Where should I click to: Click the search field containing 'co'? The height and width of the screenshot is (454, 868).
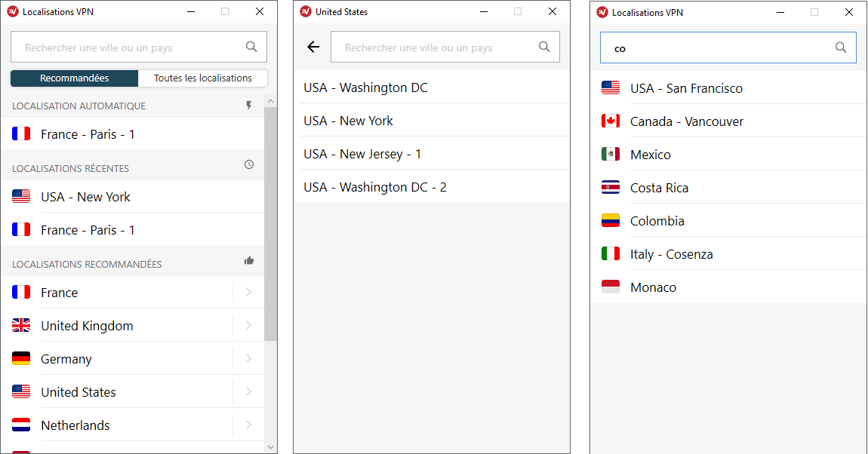728,48
